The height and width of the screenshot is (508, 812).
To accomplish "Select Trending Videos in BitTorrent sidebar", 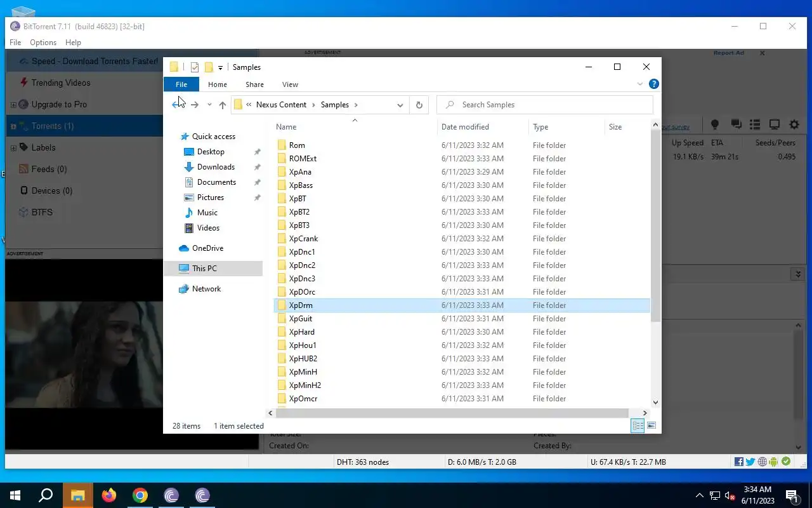I will point(61,83).
